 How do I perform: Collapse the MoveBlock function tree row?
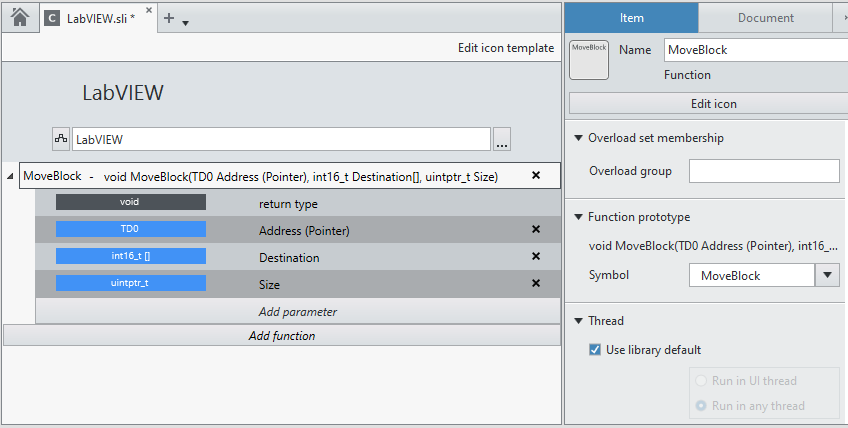[11, 177]
